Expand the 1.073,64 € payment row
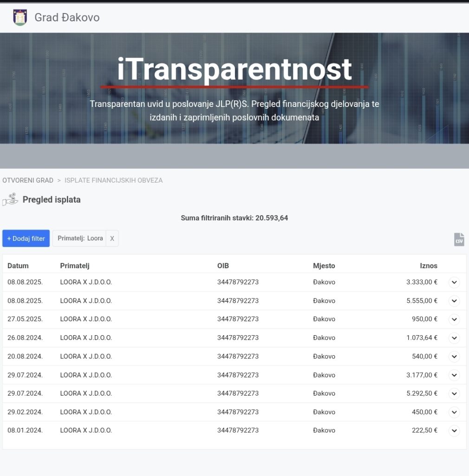 [454, 338]
